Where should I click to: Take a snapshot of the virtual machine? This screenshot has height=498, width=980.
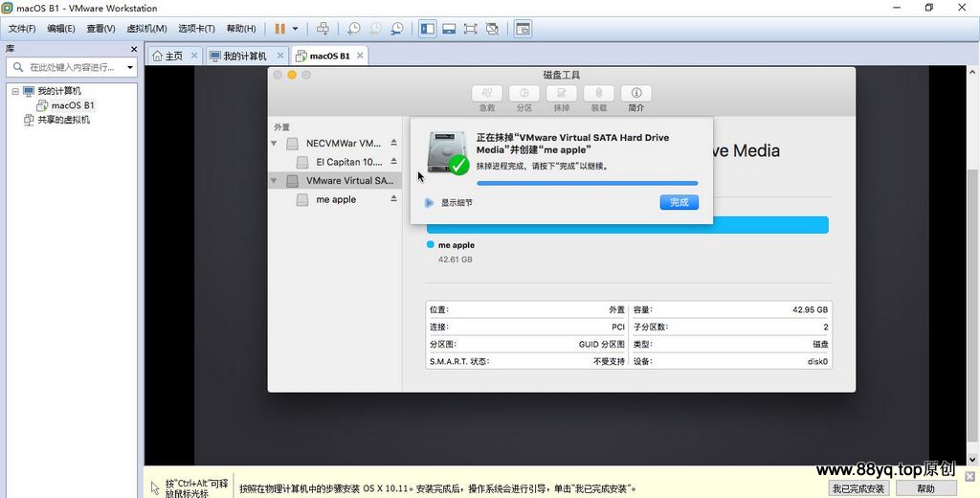pos(354,29)
